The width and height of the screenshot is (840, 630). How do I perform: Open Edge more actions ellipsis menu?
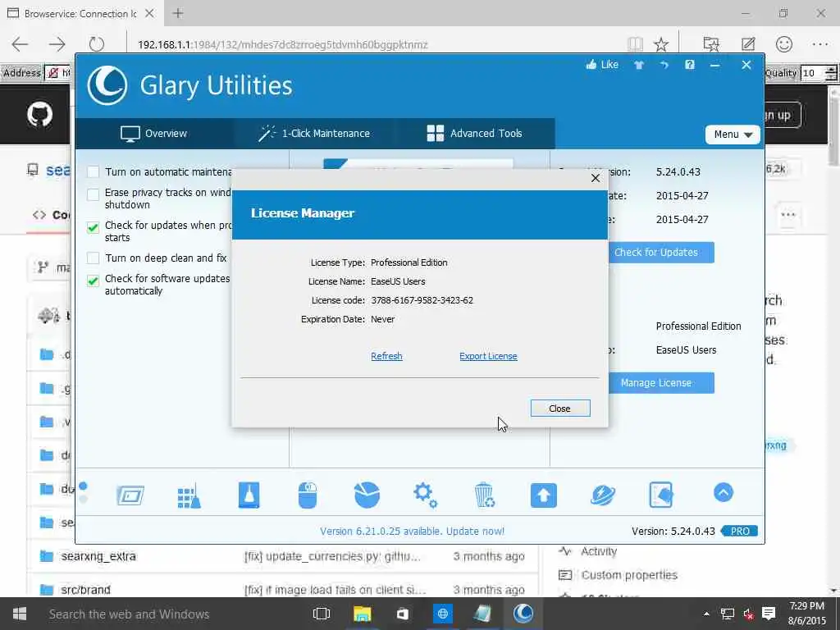click(820, 44)
